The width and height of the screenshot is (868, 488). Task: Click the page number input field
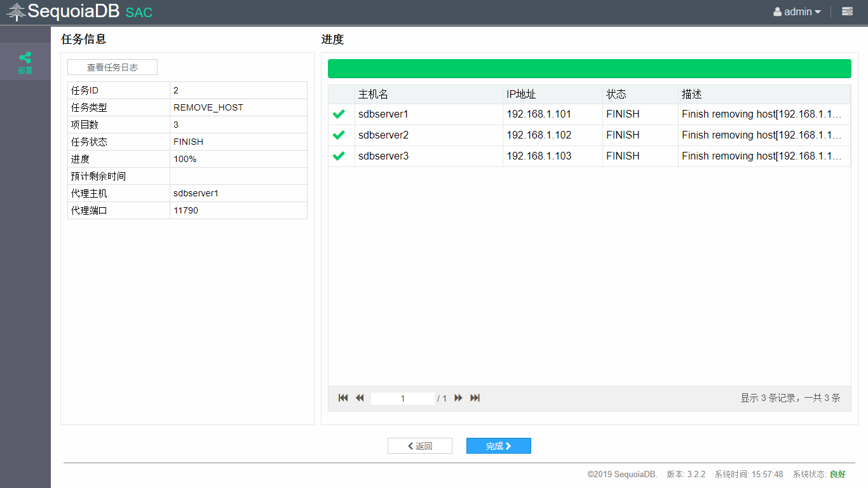[403, 398]
